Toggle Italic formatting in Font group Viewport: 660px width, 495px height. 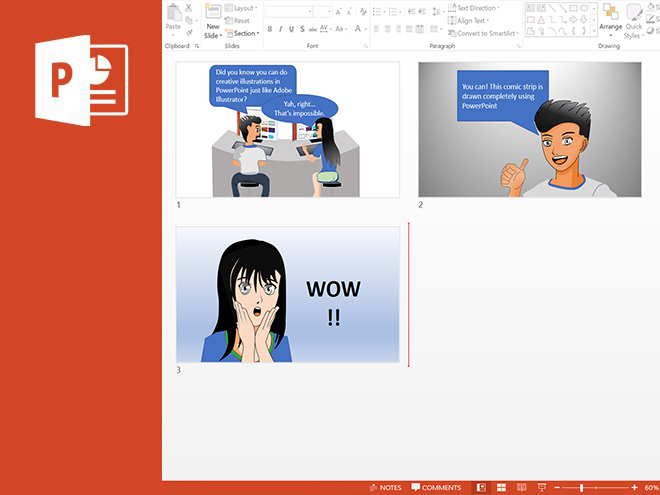280,30
